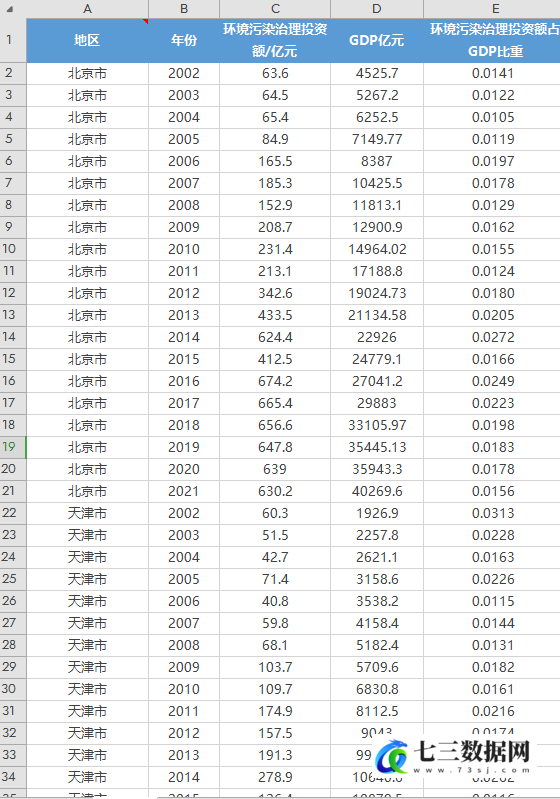
Task: Click the select-all corner triangle
Action: [x=10, y=9]
